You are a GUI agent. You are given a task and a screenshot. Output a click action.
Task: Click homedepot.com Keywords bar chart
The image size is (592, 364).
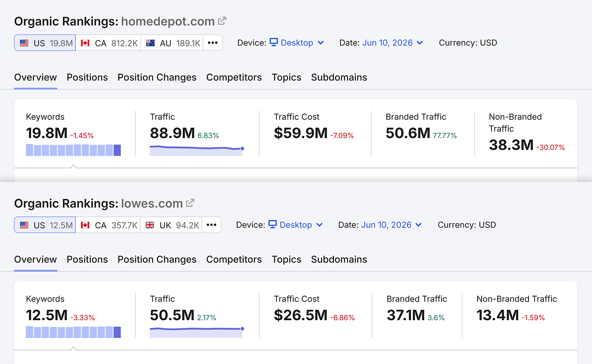tap(73, 150)
